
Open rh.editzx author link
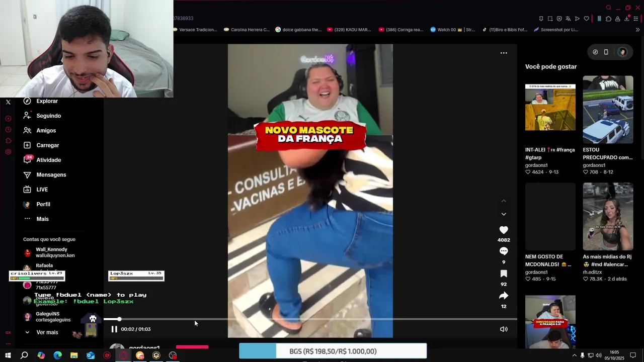(594, 273)
